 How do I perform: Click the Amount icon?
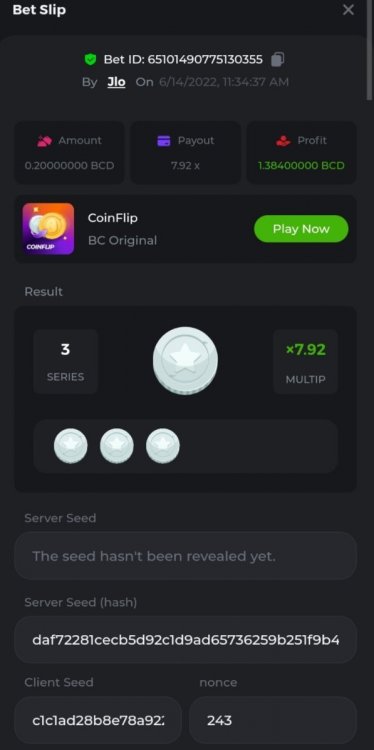pyautogui.click(x=44, y=141)
